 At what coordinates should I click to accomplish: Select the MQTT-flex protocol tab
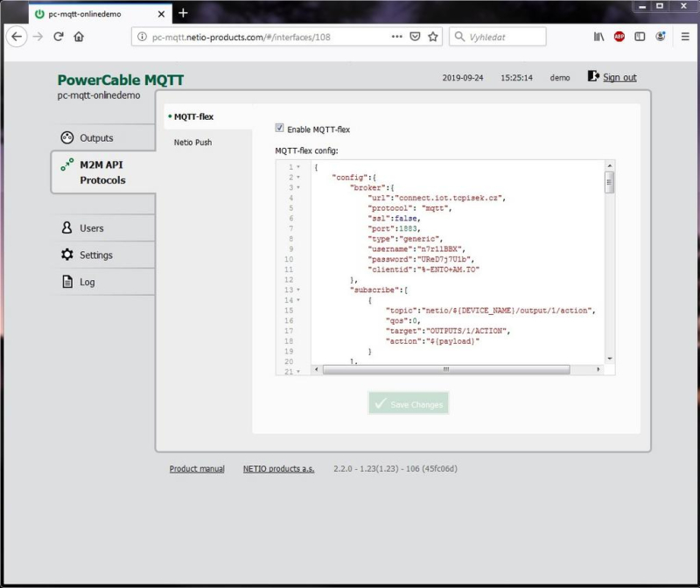208,116
